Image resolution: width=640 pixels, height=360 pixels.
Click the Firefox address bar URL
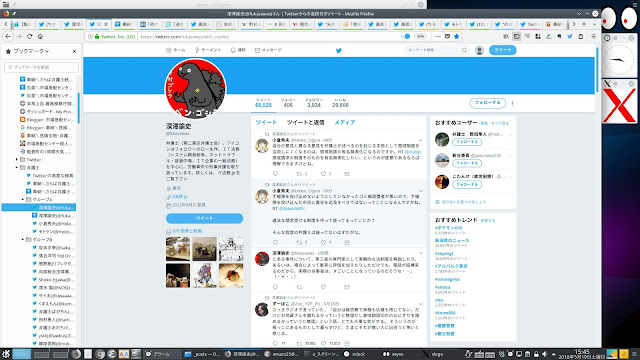[x=185, y=37]
